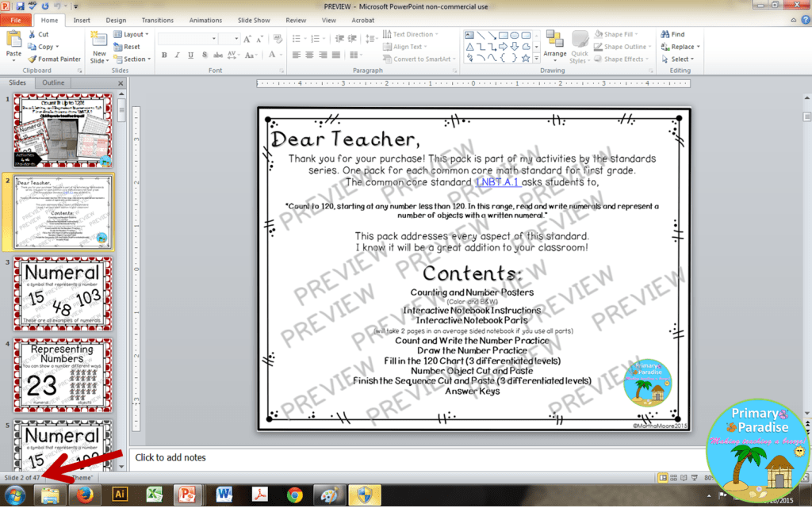This screenshot has width=812, height=508.
Task: Paste from the clipboard
Action: tap(13, 47)
